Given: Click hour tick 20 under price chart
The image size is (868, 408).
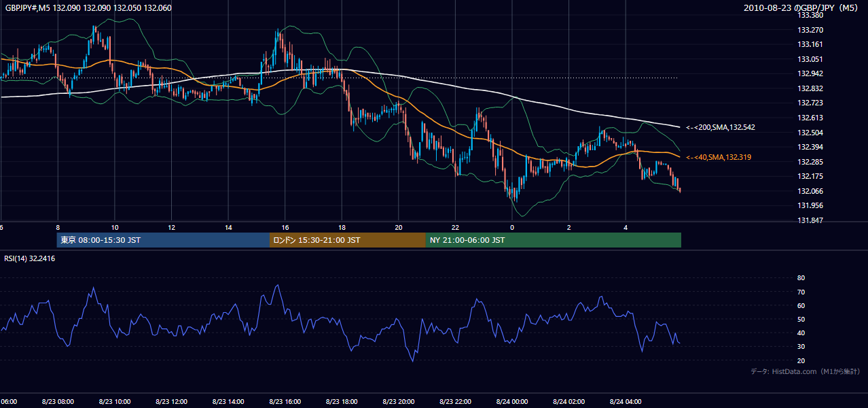Looking at the screenshot, I should (x=399, y=228).
